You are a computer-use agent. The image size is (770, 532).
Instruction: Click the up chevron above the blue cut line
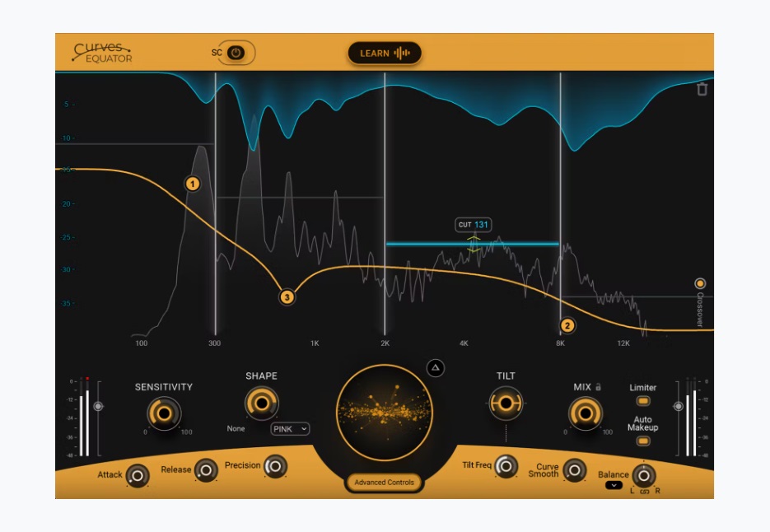474,238
